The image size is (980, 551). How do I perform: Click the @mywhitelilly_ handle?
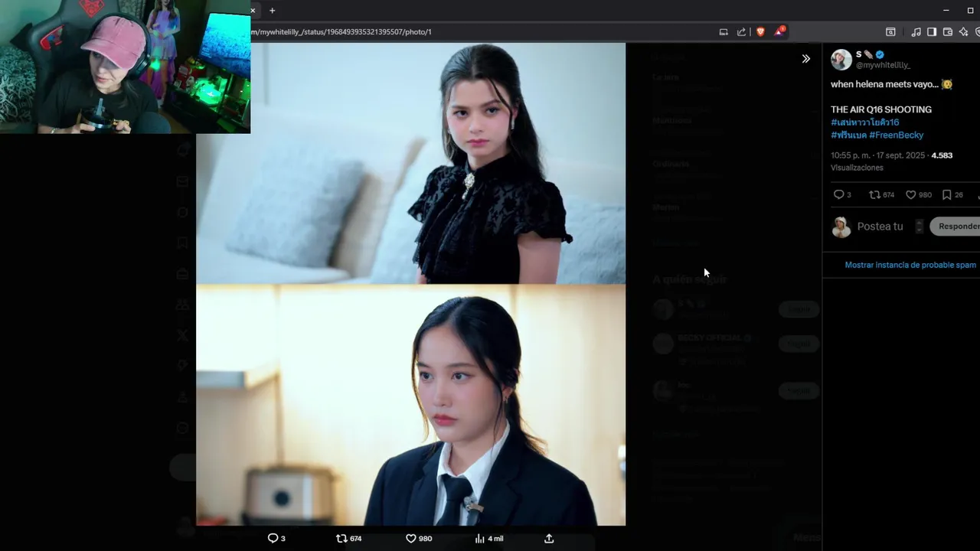click(x=883, y=66)
